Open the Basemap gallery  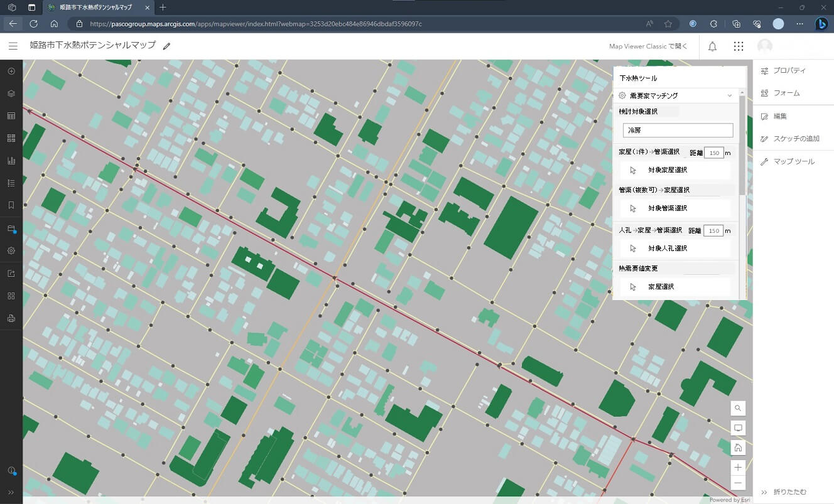11,138
